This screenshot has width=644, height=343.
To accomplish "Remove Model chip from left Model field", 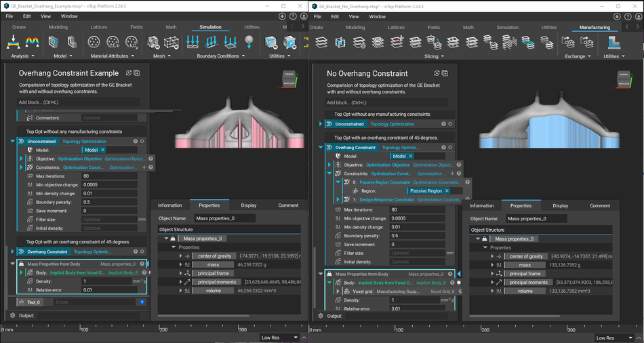I will (x=103, y=150).
